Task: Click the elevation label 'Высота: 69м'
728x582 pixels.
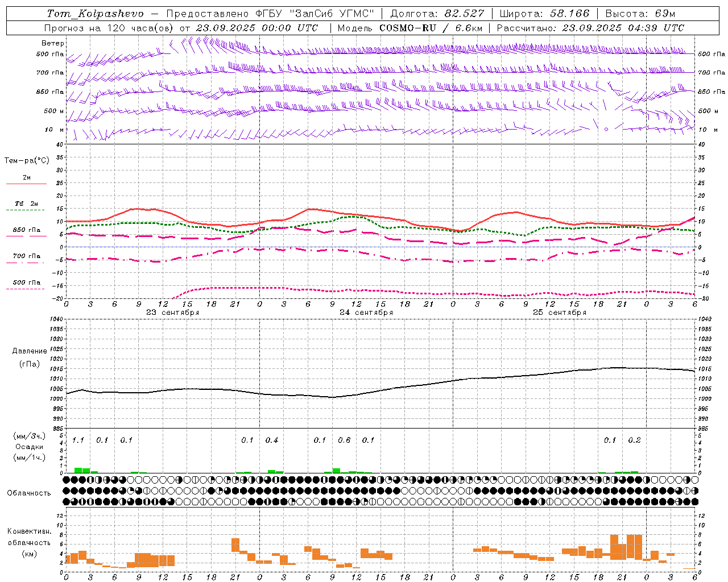Action: (x=640, y=14)
